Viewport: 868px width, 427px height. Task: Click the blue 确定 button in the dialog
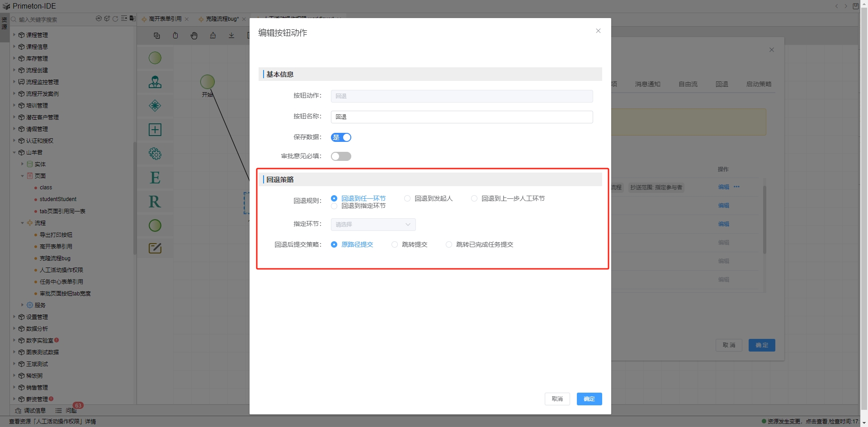click(x=589, y=399)
